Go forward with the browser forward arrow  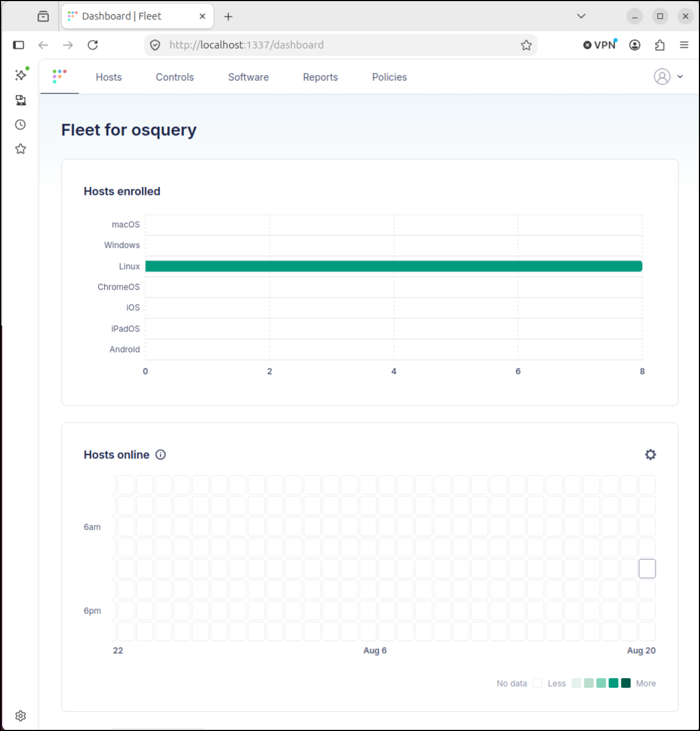click(68, 45)
